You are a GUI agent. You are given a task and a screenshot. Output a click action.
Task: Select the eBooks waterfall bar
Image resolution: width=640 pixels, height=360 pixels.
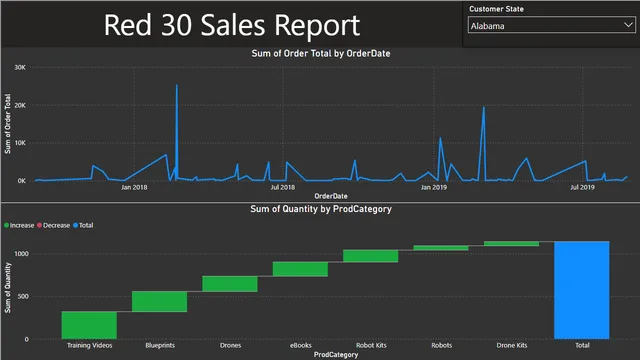click(300, 269)
